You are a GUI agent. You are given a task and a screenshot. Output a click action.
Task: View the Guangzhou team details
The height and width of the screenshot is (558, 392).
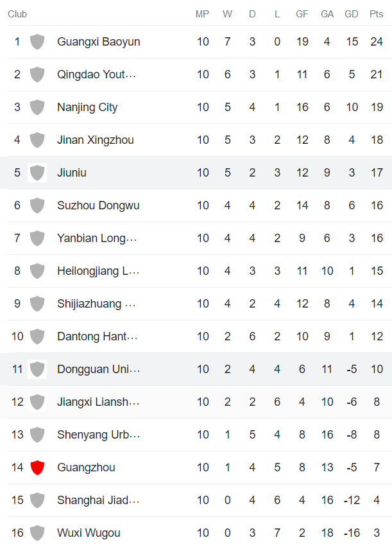[x=86, y=467]
